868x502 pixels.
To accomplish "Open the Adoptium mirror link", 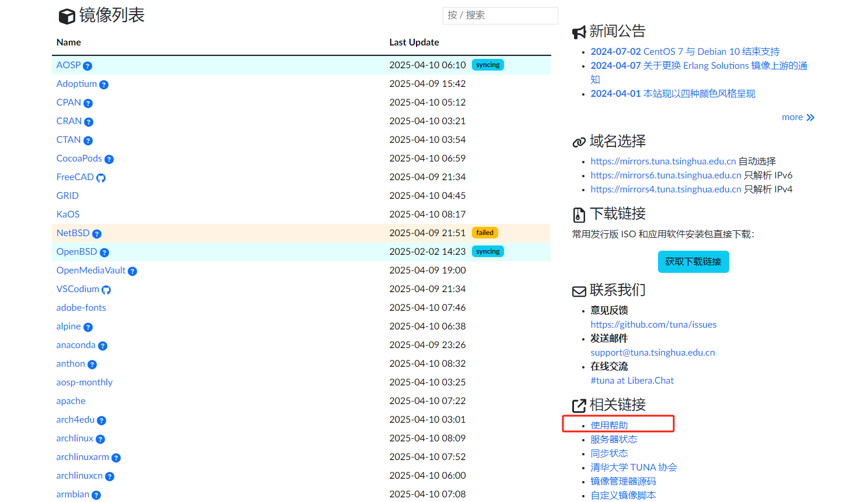I will (x=76, y=83).
